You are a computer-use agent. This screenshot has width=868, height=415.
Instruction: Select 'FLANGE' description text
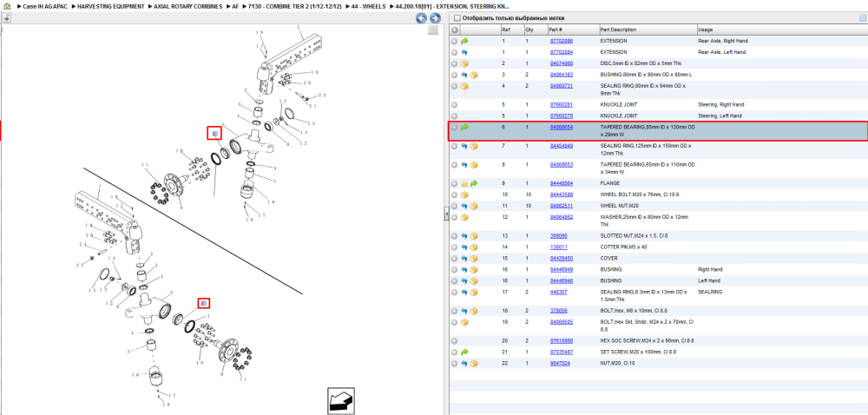(610, 183)
